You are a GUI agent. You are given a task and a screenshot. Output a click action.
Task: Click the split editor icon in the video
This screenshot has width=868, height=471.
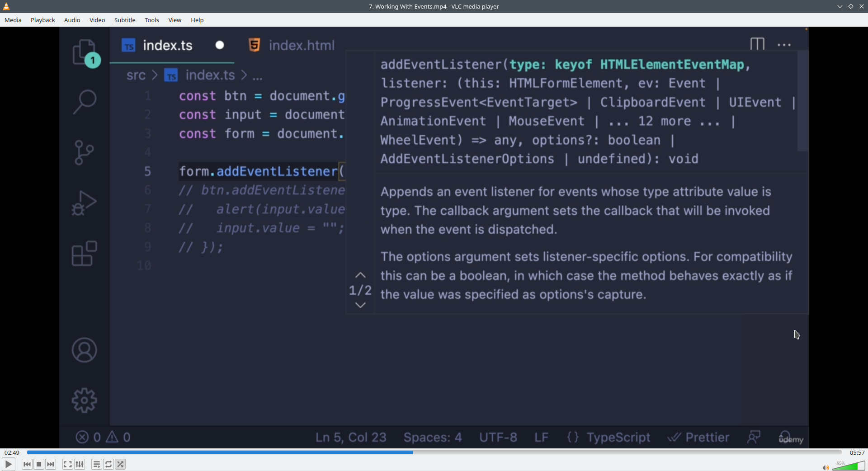757,44
